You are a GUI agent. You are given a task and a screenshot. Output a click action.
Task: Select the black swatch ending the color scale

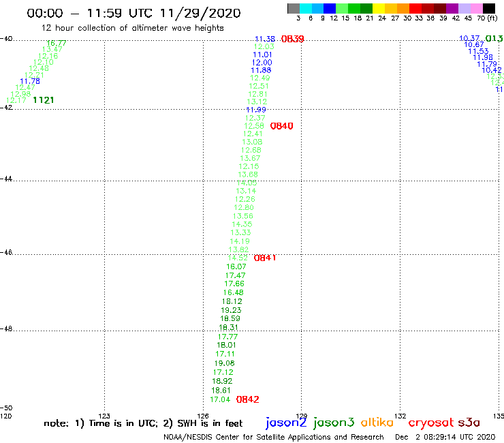click(489, 8)
